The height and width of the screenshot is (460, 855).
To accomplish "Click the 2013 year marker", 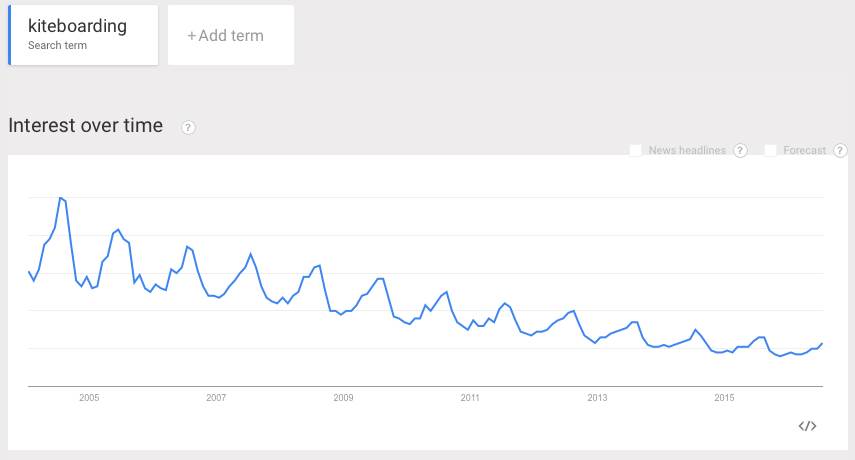I will [x=597, y=398].
